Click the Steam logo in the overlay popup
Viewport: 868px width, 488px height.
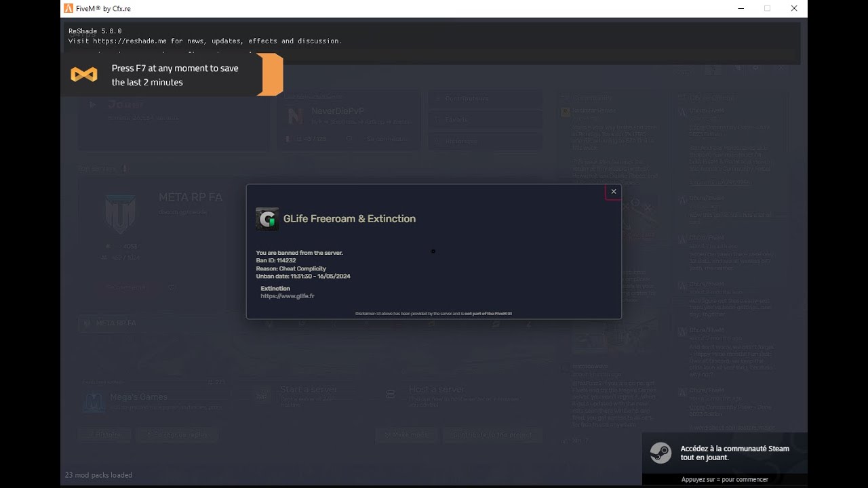tap(660, 453)
